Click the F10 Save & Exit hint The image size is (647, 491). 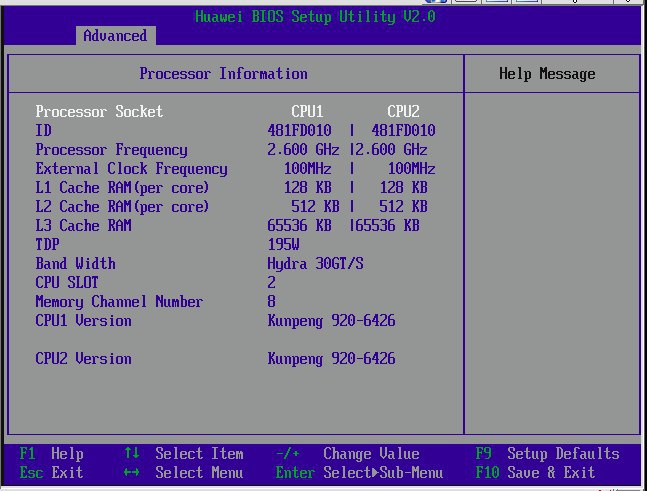(x=535, y=472)
